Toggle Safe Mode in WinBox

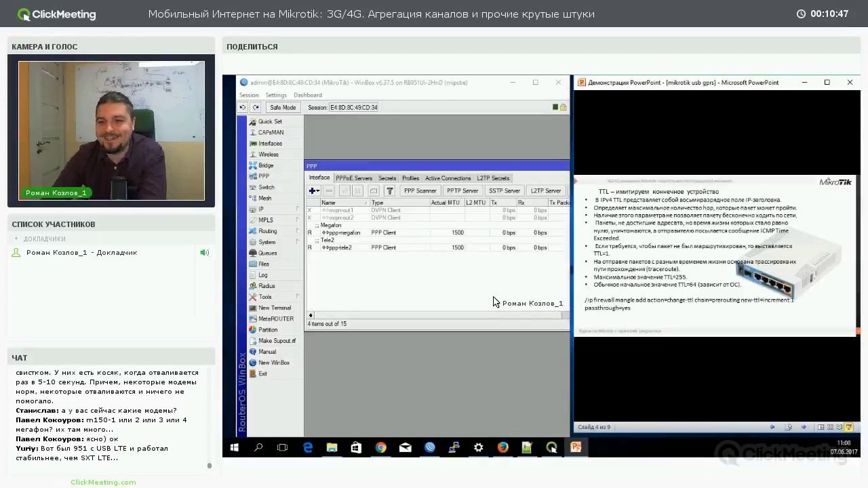point(283,107)
